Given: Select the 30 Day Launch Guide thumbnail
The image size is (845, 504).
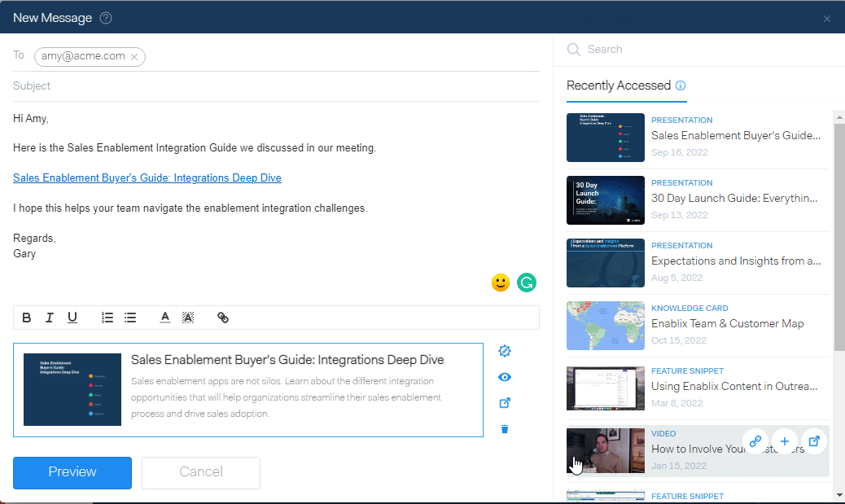Looking at the screenshot, I should pos(605,200).
